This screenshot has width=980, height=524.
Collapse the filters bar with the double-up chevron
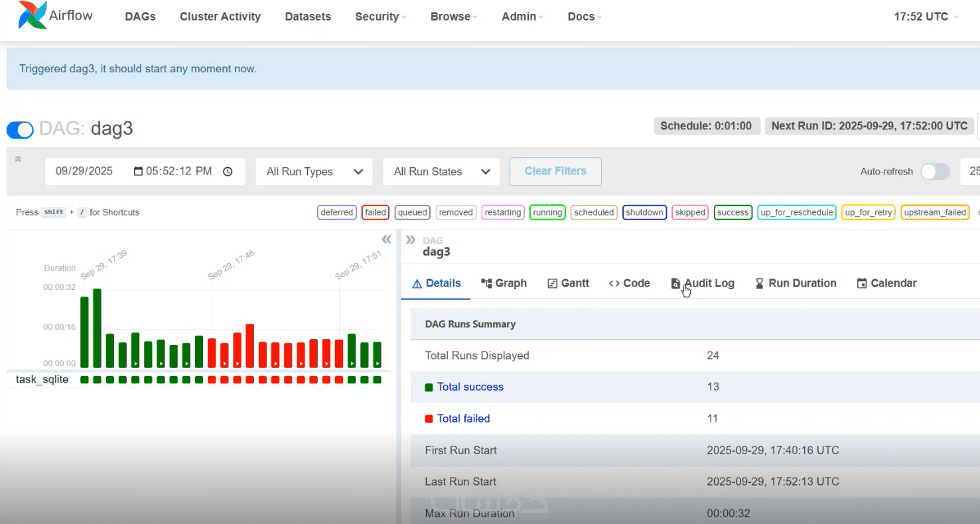(x=18, y=159)
